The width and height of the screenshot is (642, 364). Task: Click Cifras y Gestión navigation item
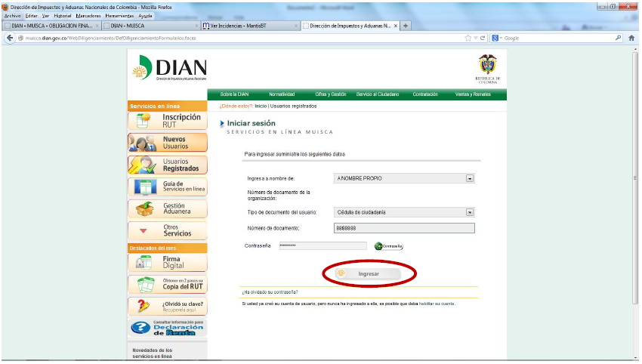tap(330, 94)
